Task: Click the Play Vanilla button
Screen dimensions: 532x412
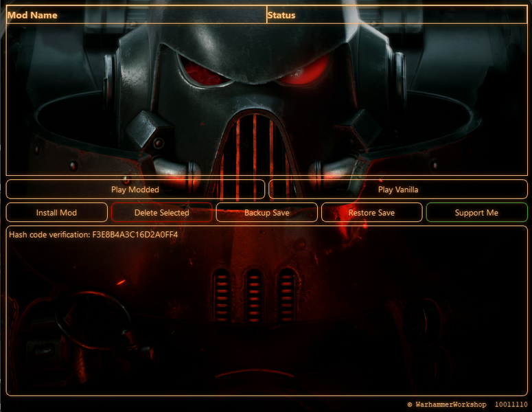Action: pos(397,190)
